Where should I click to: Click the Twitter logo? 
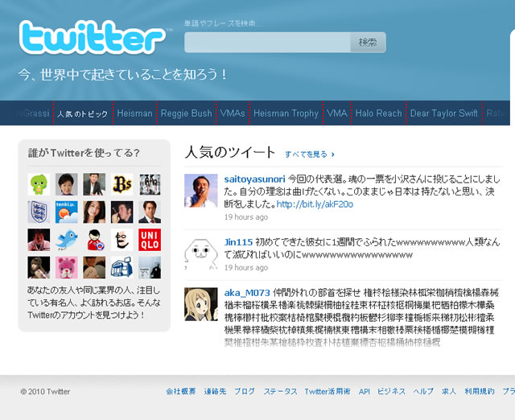coord(93,38)
